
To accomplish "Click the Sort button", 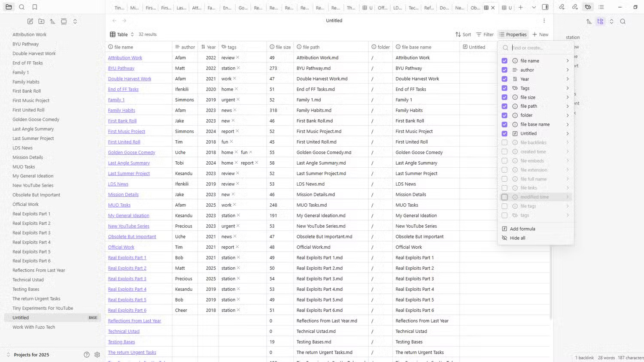I will coord(463,34).
